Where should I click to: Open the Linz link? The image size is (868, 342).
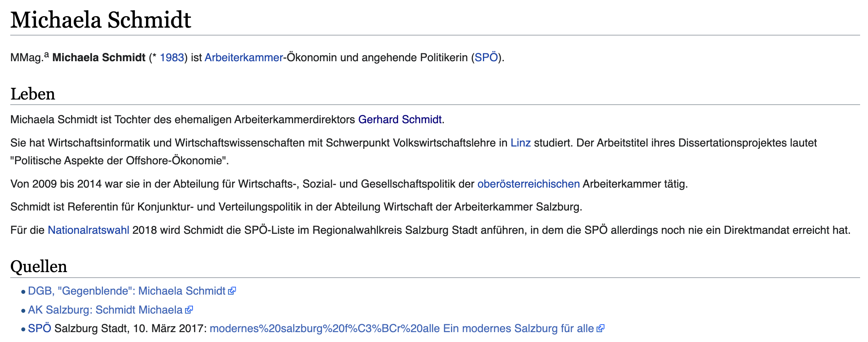coord(521,143)
